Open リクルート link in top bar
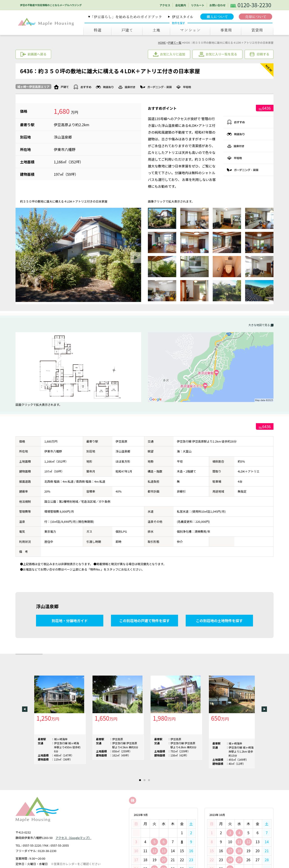 point(197,5)
